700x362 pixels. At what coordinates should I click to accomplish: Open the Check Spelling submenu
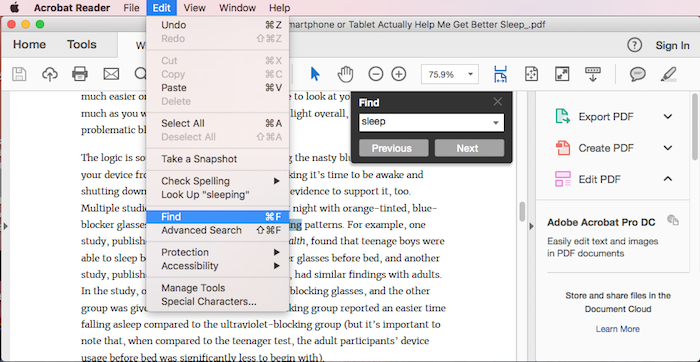coord(217,181)
